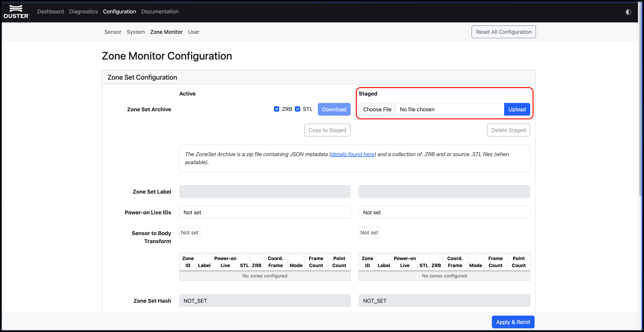Viewport: 644px width, 332px height.
Task: Click Active 'No zones configured' row
Action: point(265,276)
